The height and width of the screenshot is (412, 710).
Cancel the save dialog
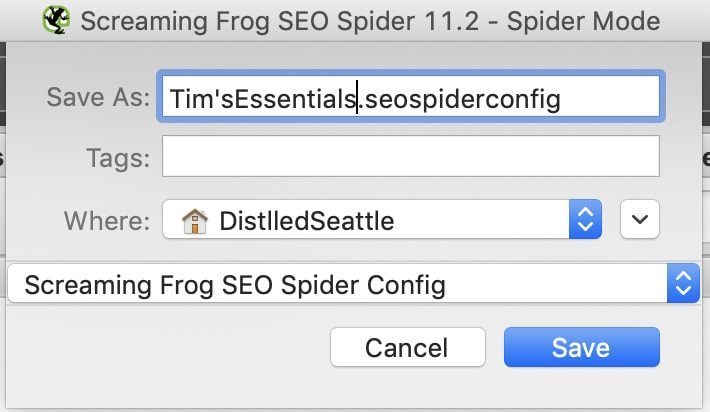408,347
